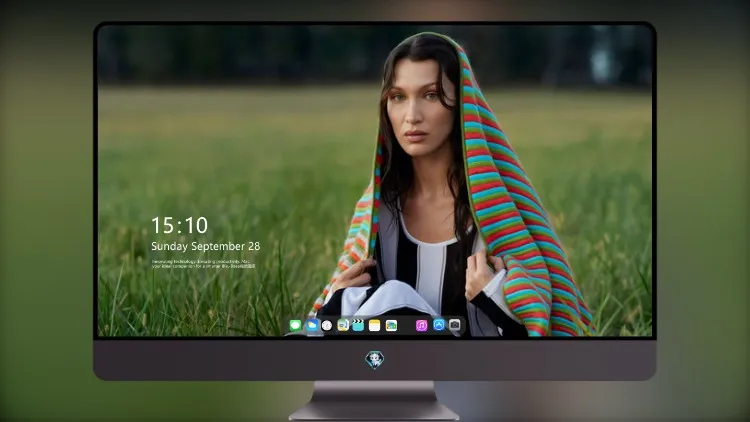The height and width of the screenshot is (422, 750).
Task: Open the green Messages app in the dock
Action: click(295, 325)
